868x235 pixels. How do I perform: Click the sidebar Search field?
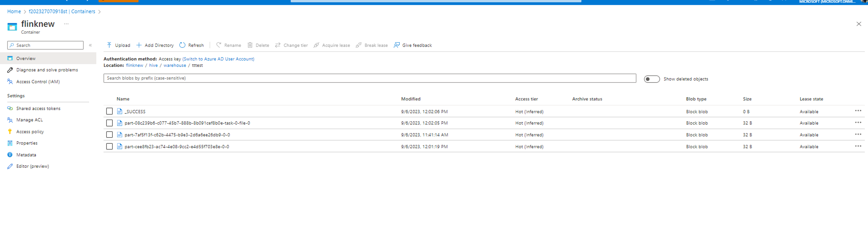[45, 45]
